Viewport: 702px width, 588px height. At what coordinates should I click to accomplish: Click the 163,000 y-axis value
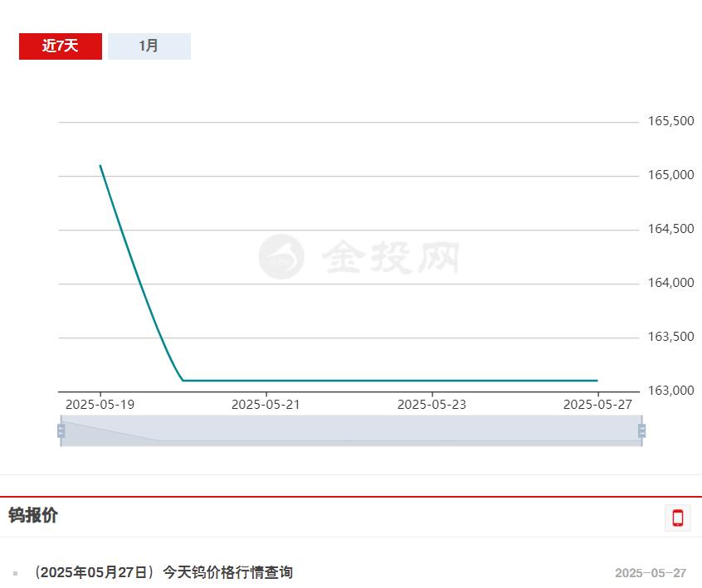tap(671, 391)
